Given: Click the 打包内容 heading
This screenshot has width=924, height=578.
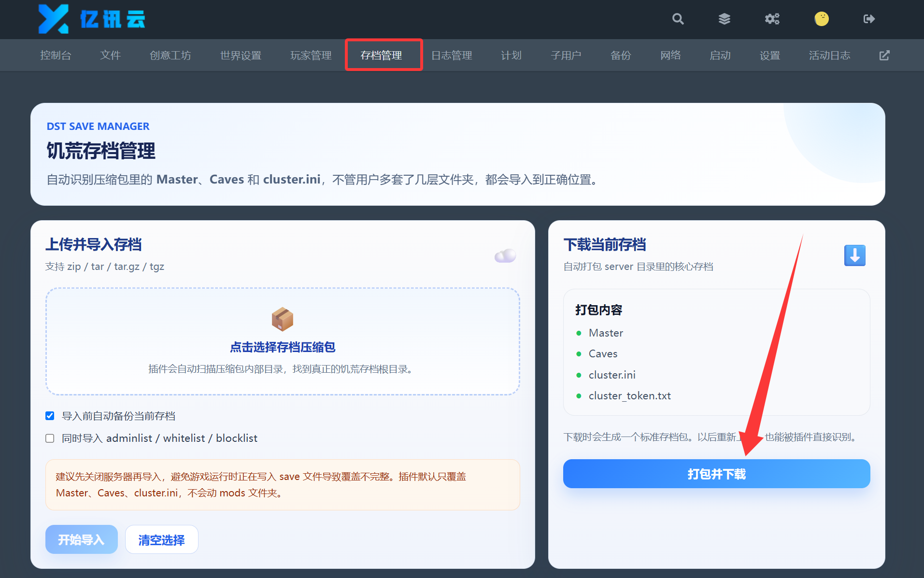Looking at the screenshot, I should click(x=598, y=310).
